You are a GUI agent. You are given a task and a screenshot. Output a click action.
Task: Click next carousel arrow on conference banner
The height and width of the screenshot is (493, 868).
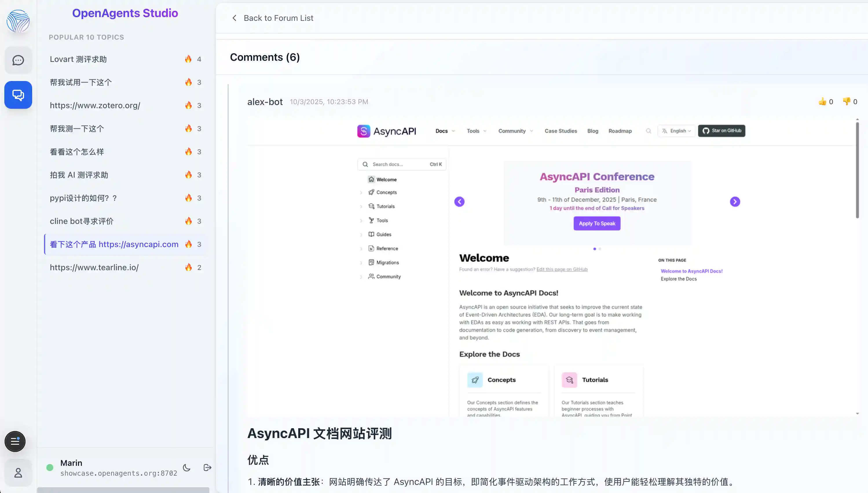coord(735,202)
